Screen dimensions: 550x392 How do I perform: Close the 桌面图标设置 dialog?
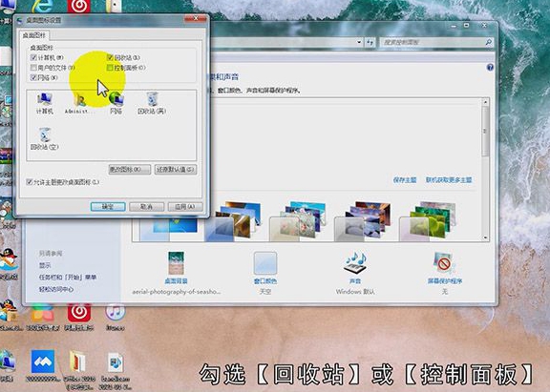(196, 18)
